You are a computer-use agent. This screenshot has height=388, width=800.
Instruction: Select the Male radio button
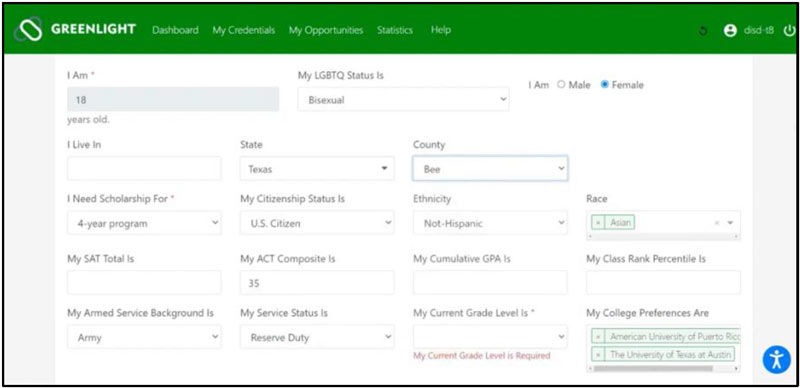click(x=561, y=85)
